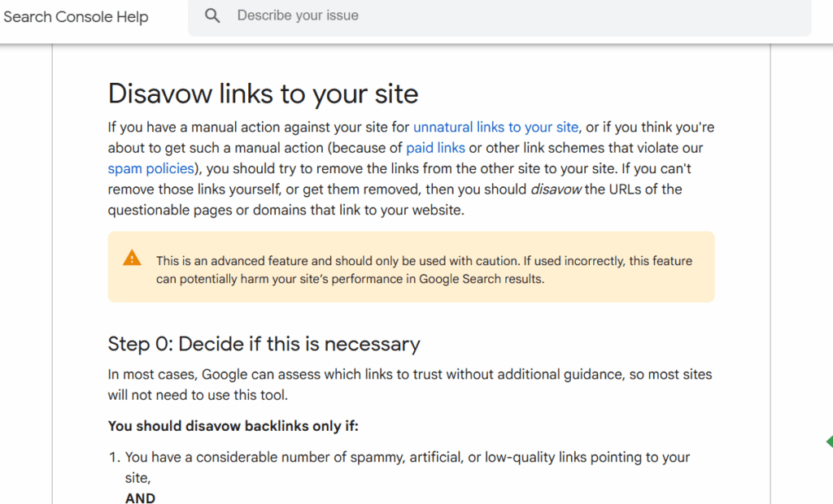
Task: Click the italicized word "disavow"
Action: (x=556, y=189)
